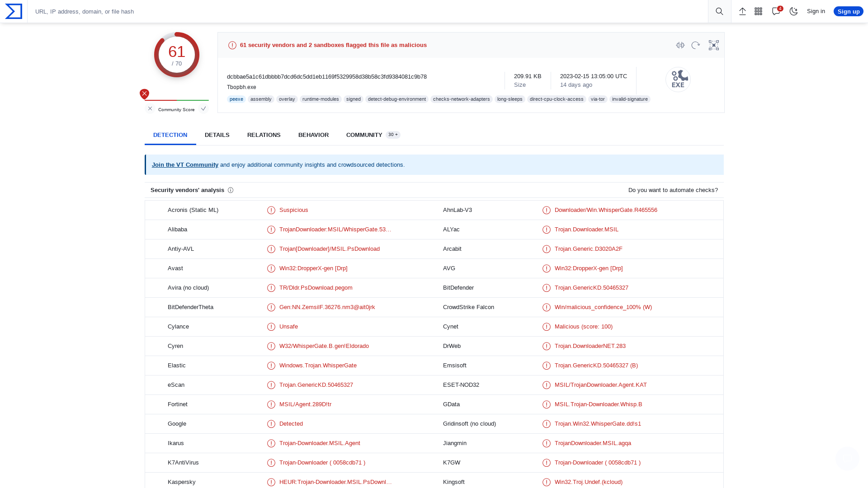
Task: Click the assembly tag
Action: [x=261, y=99]
